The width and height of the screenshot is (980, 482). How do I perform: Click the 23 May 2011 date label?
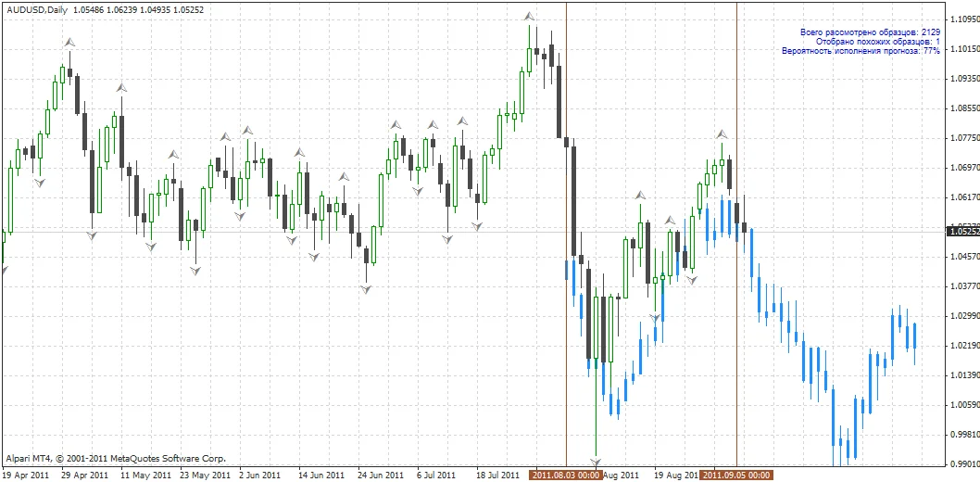click(x=203, y=476)
